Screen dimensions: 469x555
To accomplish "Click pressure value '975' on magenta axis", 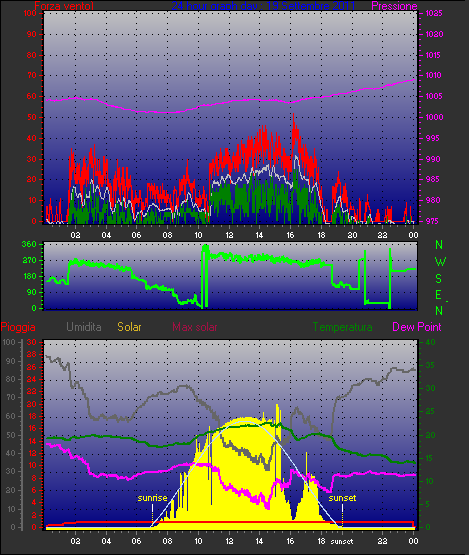I will point(433,221).
